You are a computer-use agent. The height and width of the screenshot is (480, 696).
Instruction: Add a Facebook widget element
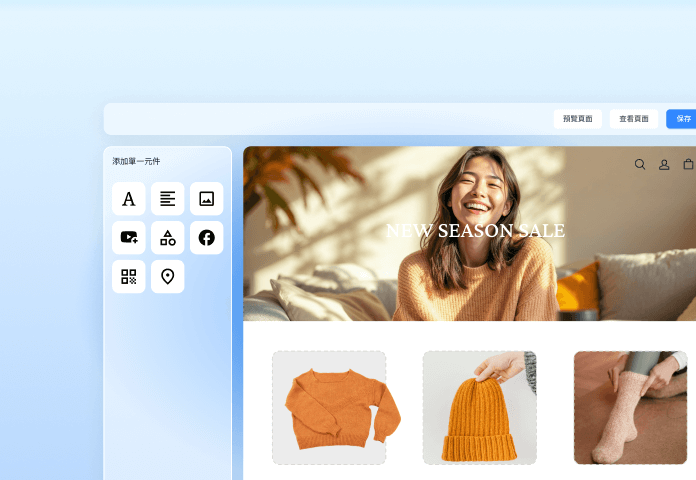206,238
